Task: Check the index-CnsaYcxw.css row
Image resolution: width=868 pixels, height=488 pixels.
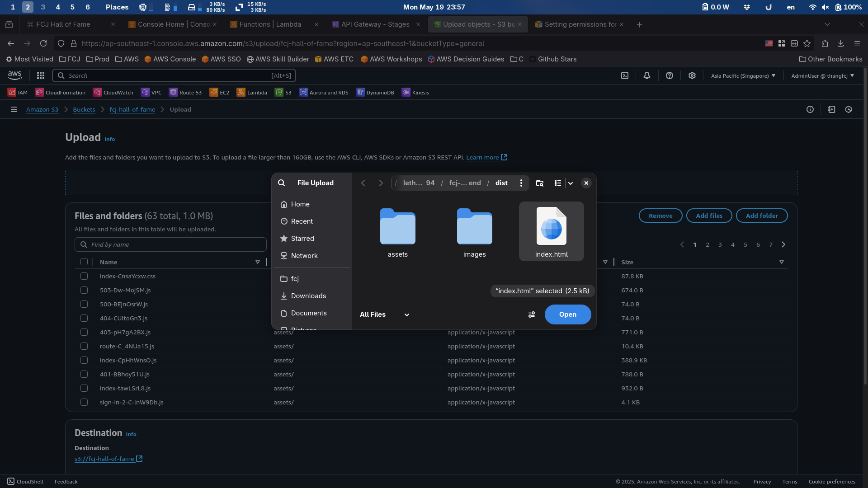Action: tap(84, 276)
